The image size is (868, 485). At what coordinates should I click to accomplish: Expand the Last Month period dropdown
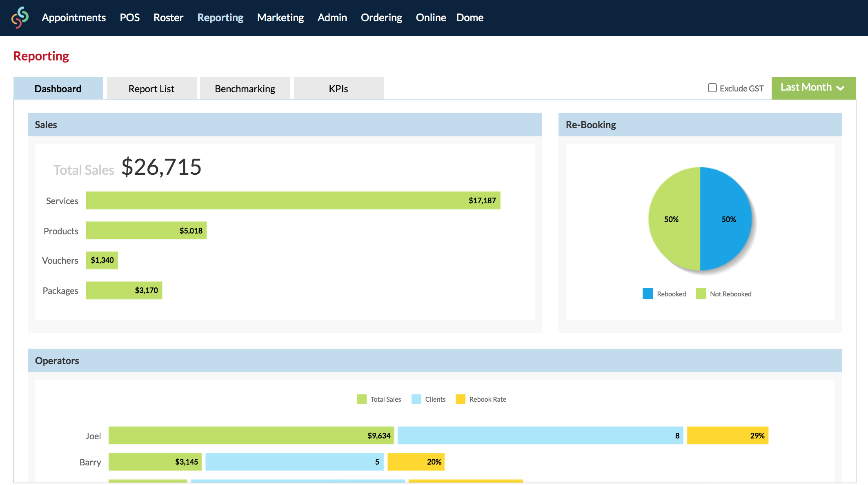(813, 88)
